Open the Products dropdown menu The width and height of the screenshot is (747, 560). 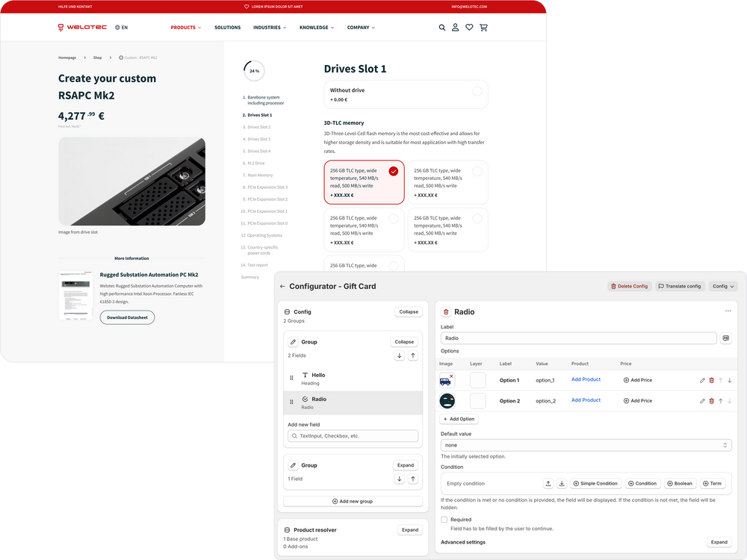pyautogui.click(x=186, y=28)
